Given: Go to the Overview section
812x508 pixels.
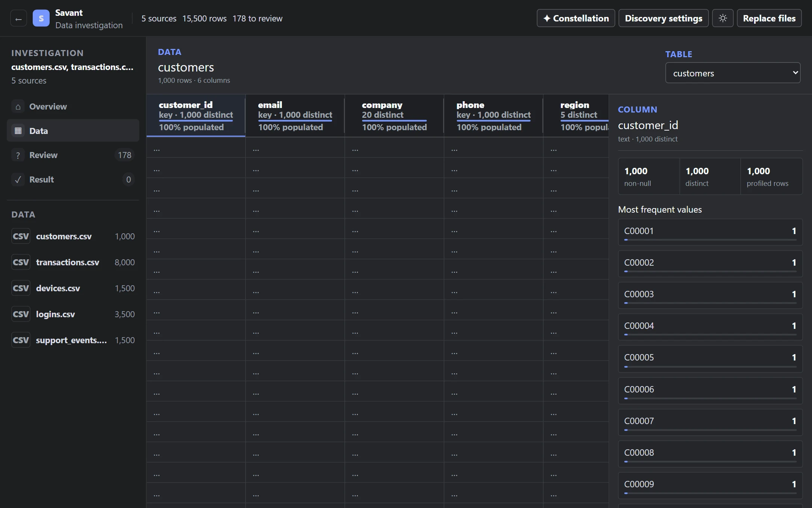Looking at the screenshot, I should click(x=73, y=106).
